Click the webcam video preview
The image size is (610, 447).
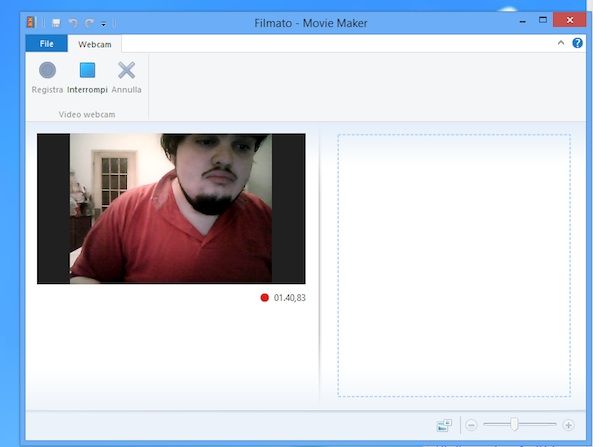[x=171, y=208]
